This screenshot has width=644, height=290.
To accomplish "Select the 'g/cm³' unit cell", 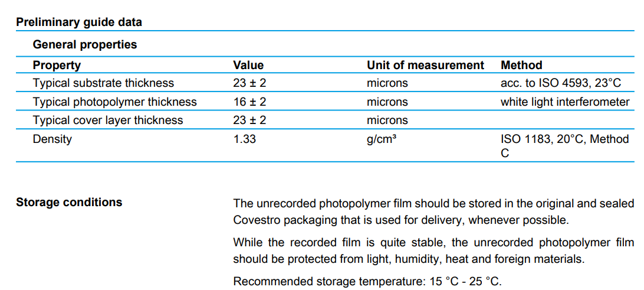I will 381,139.
